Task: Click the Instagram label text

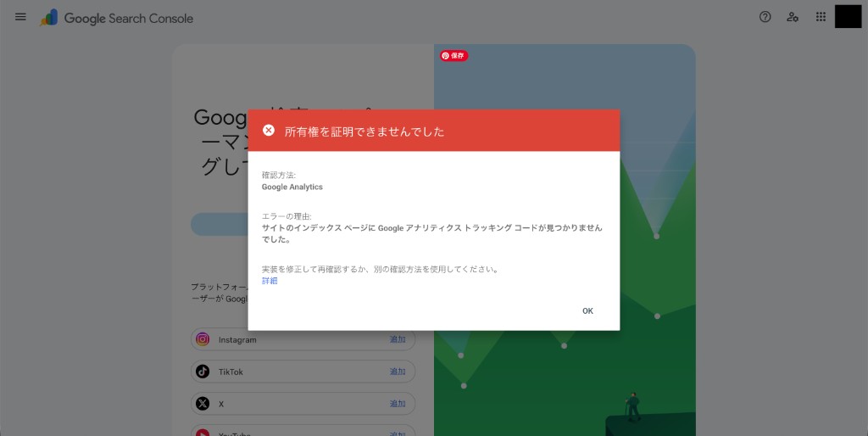Action: [237, 339]
